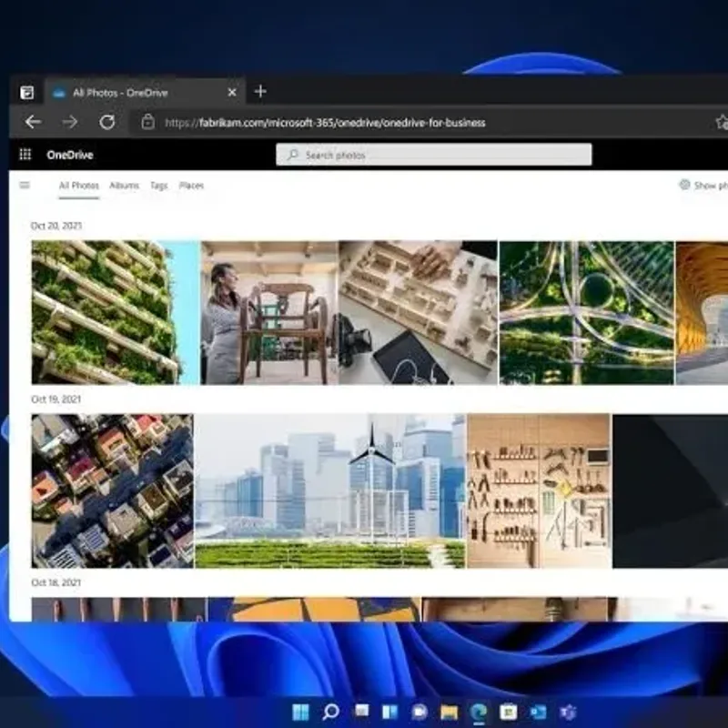Open the Windows Start menu

(300, 712)
